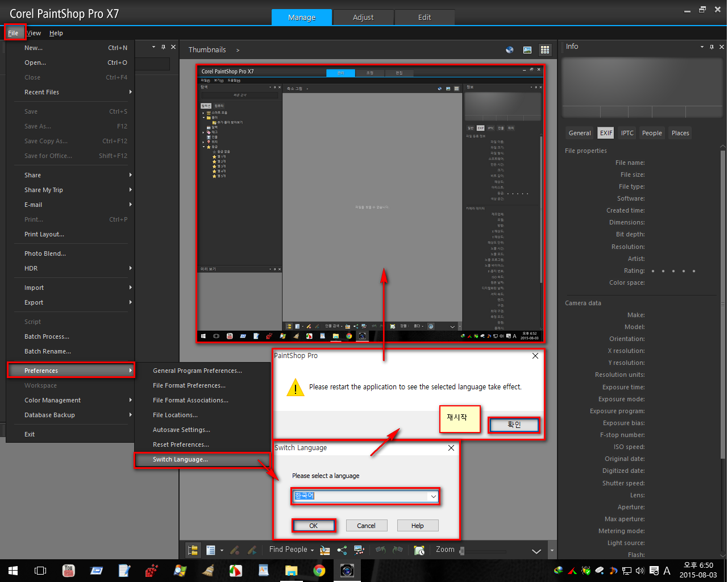
Task: Toggle the Navigation palette icon in organizer toolbar
Action: 193,550
